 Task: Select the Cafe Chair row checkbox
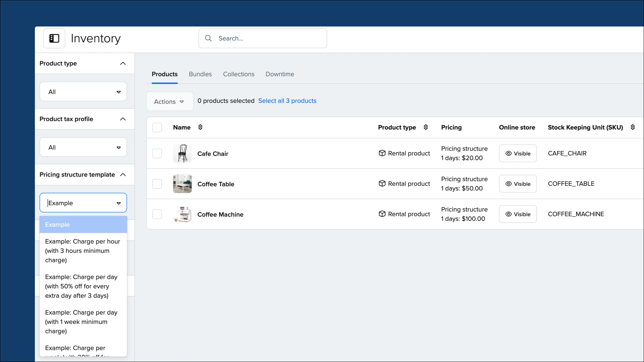tap(157, 153)
